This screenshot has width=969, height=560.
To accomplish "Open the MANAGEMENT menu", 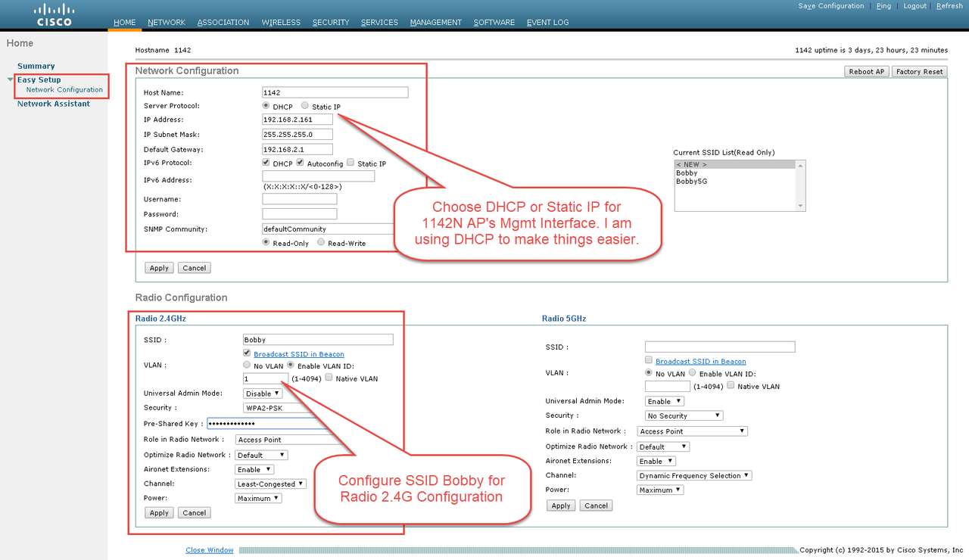I will pos(436,23).
